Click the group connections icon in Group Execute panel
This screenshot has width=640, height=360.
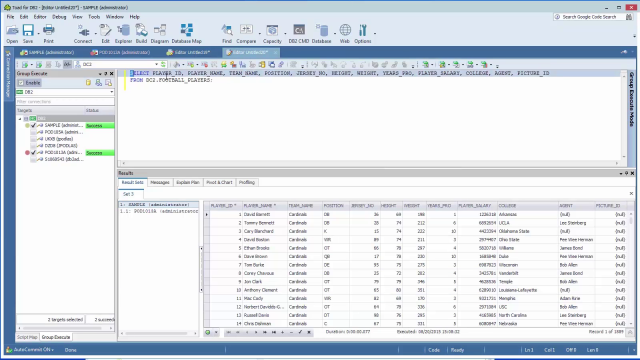[x=98, y=83]
